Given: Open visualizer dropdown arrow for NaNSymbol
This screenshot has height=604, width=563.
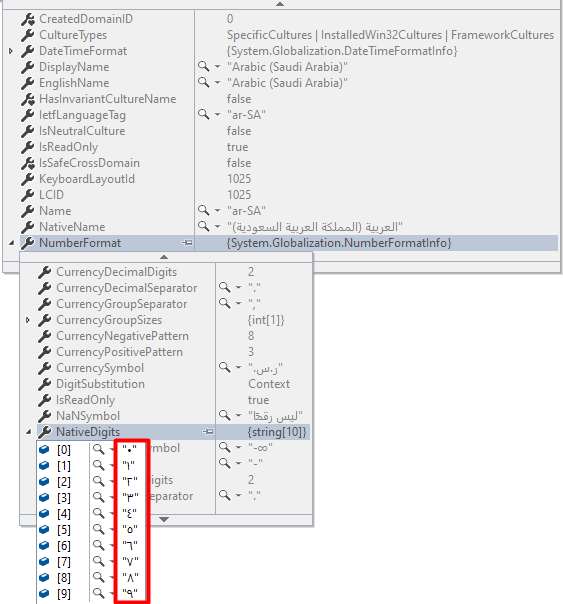Looking at the screenshot, I should tap(239, 416).
